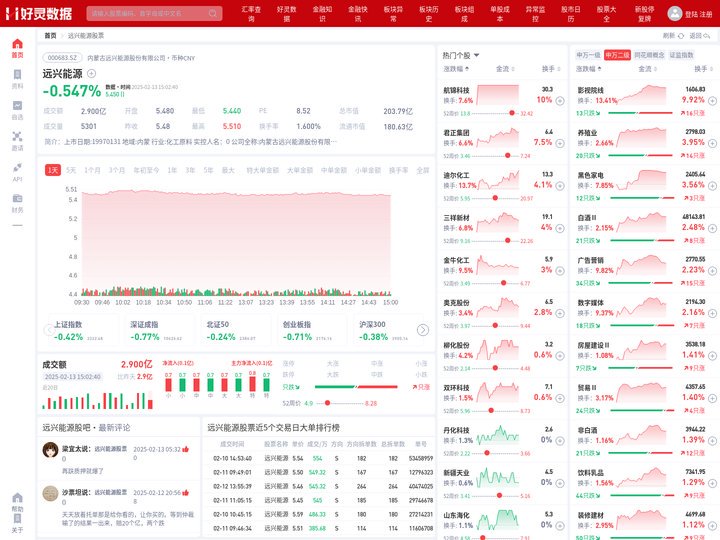This screenshot has width=720, height=540.
Task: Click the plus icon for 航锦科技
Action: [x=560, y=101]
